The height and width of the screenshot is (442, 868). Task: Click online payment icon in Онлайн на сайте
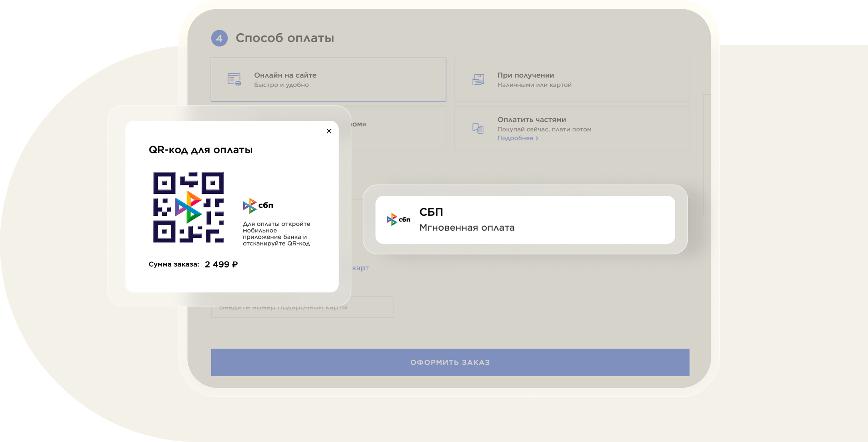tap(234, 79)
